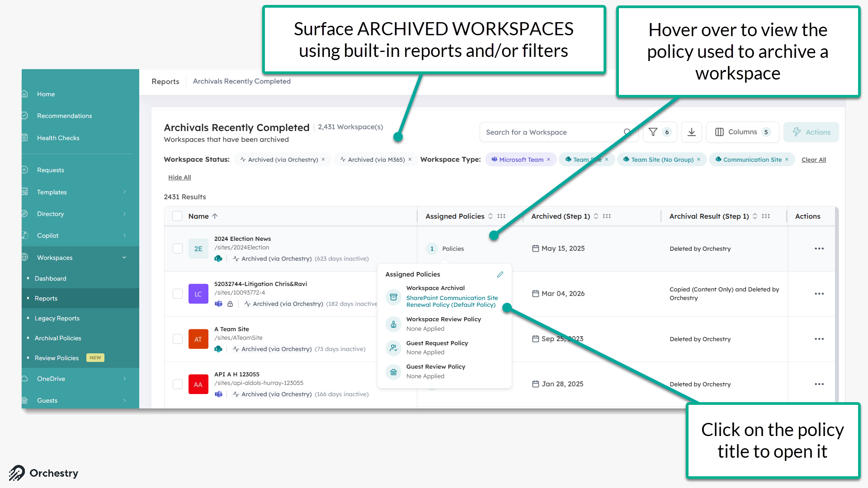Sort by the Assigned Policies column arrows
The image size is (868, 488).
(x=491, y=216)
